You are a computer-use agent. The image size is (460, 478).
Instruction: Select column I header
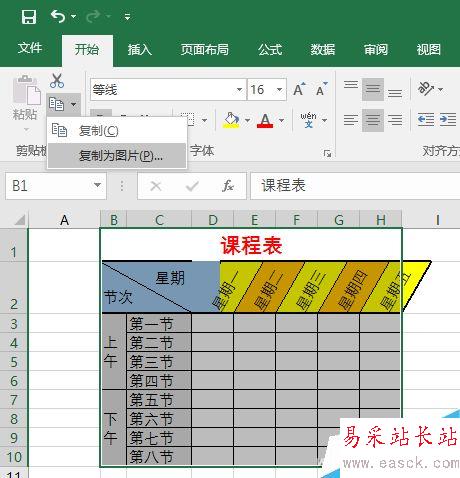click(432, 220)
